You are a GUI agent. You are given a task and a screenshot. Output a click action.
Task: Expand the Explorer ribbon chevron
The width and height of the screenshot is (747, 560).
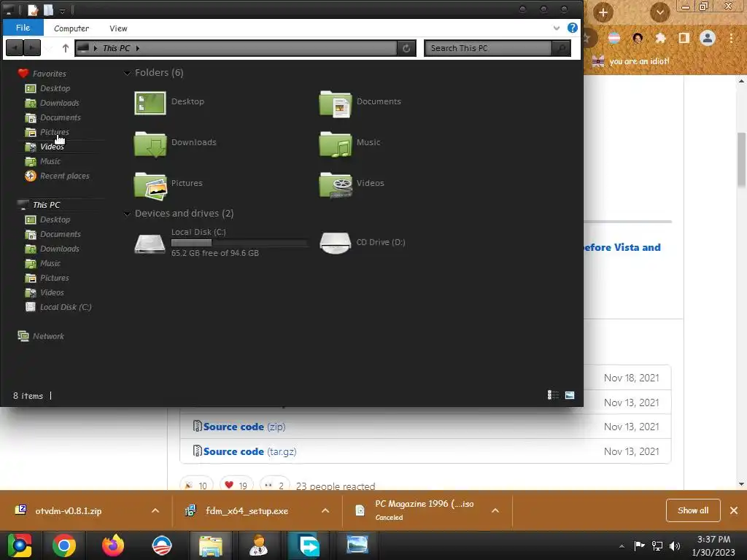pyautogui.click(x=557, y=28)
